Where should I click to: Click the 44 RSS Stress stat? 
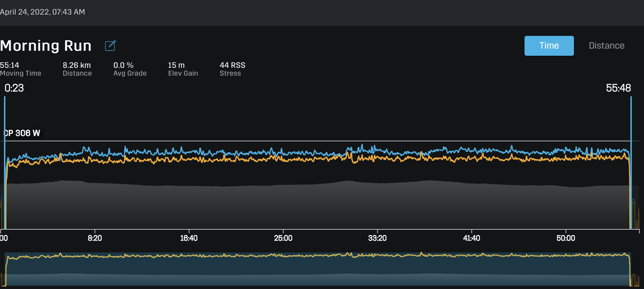pos(232,69)
